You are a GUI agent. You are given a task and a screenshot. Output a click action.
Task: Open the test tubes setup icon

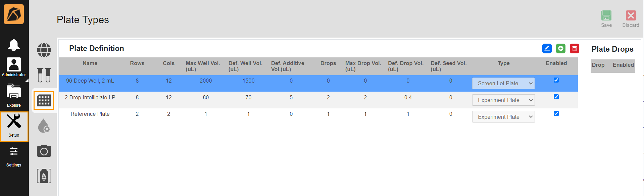tap(44, 75)
